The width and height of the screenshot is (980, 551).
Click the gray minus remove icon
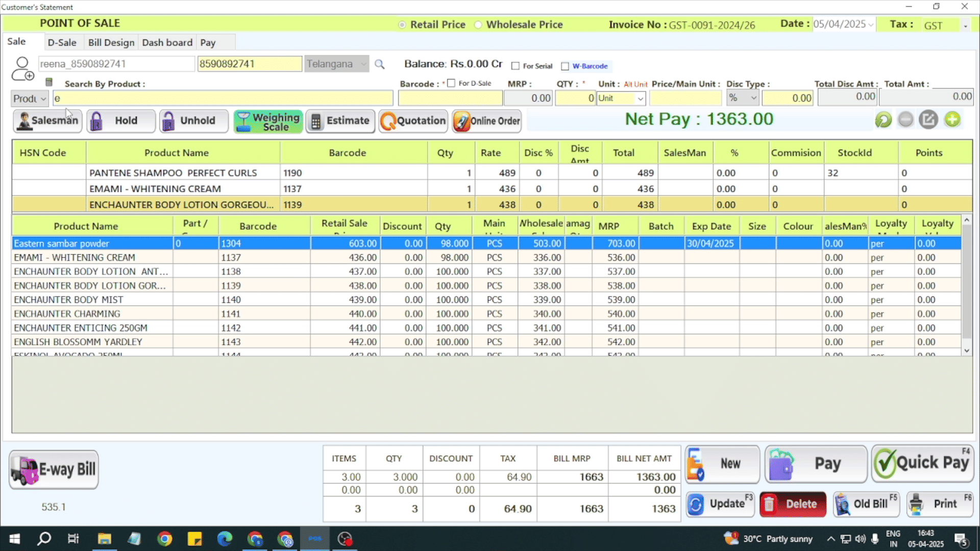tap(905, 120)
